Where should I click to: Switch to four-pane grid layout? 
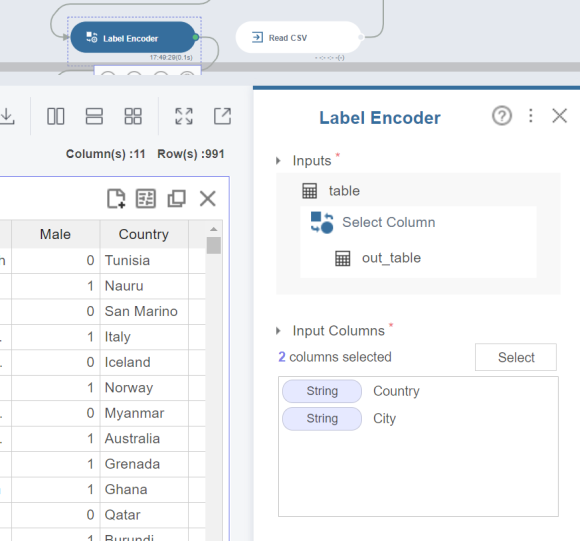click(x=133, y=116)
